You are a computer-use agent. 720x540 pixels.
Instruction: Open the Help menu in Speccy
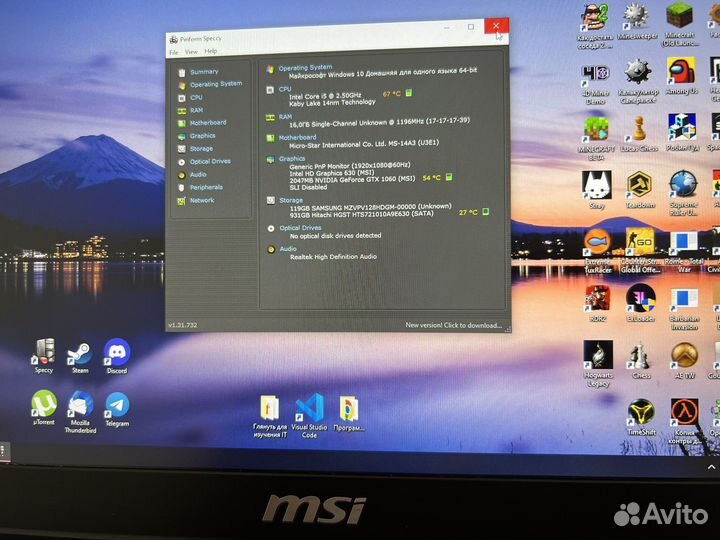tap(211, 51)
